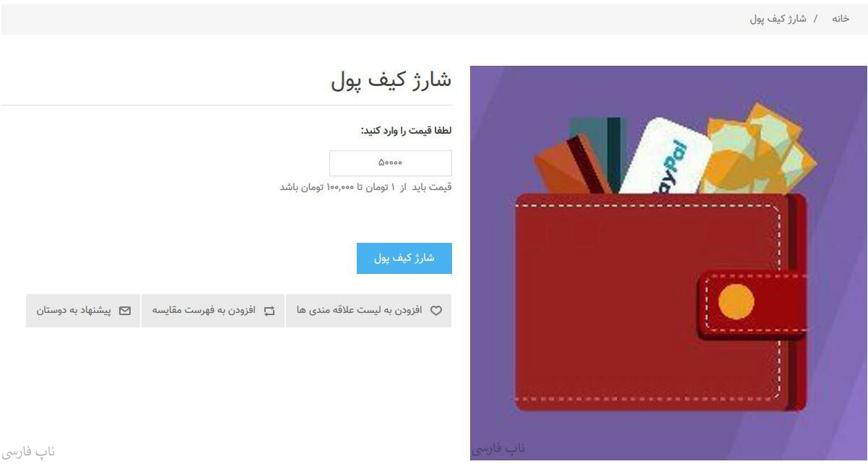This screenshot has height=464, width=868.
Task: Go to خانه breadcrumb link
Action: pos(841,19)
